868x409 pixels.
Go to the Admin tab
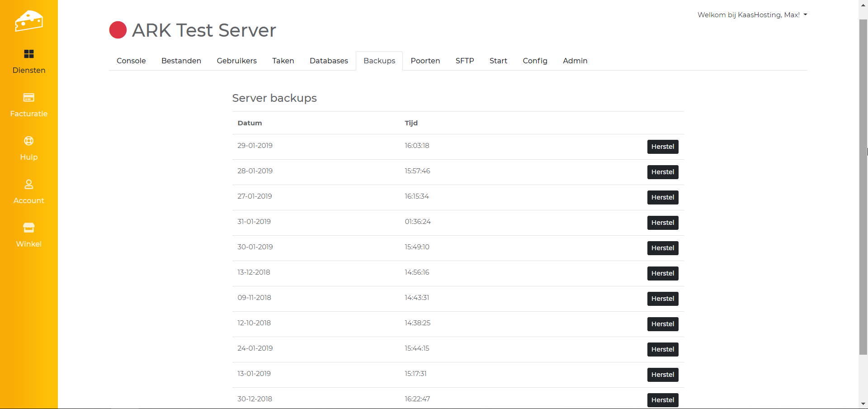575,61
